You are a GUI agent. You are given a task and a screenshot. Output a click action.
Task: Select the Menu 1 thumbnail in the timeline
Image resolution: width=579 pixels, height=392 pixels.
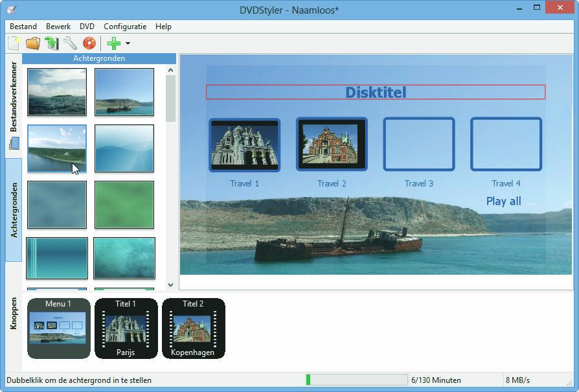click(58, 328)
